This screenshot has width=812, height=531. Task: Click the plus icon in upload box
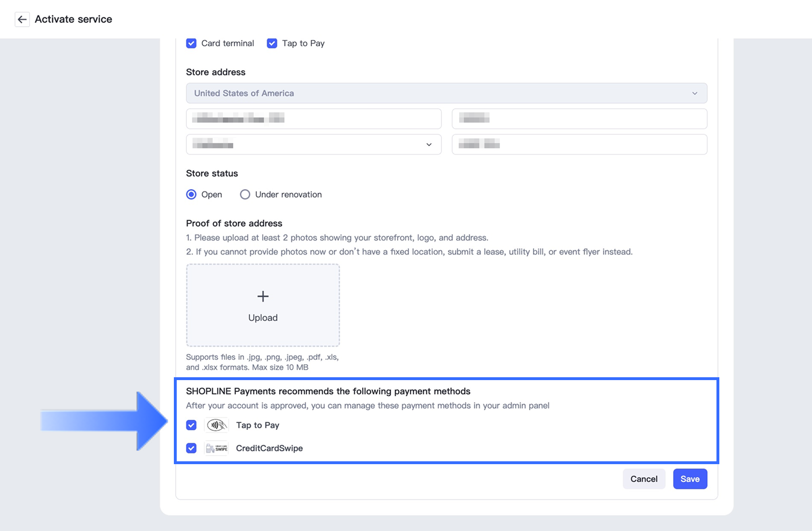coord(263,297)
